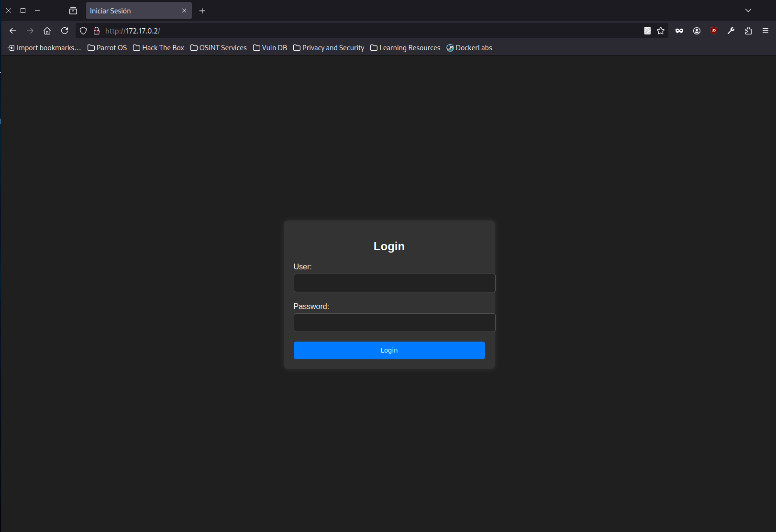The width and height of the screenshot is (776, 532).
Task: Expand the list all tabs chevron
Action: point(748,11)
